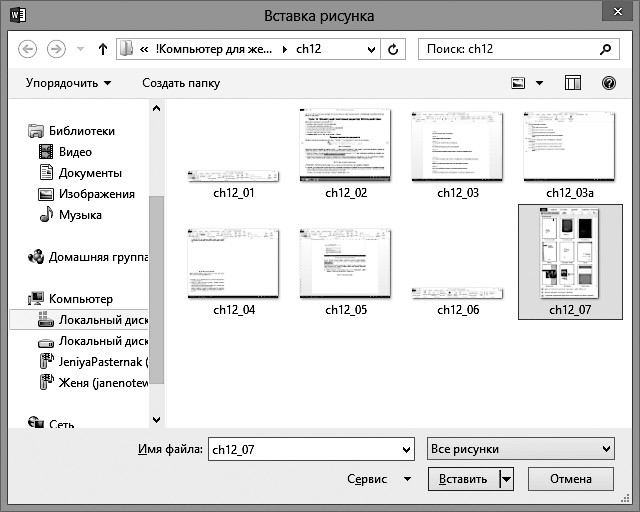Click the Back navigation arrow
The image size is (640, 512).
27,49
